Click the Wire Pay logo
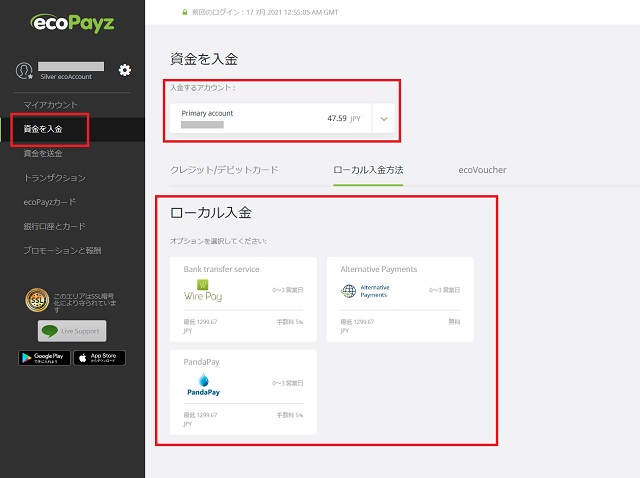Screen dimensions: 640x478 click(201, 292)
